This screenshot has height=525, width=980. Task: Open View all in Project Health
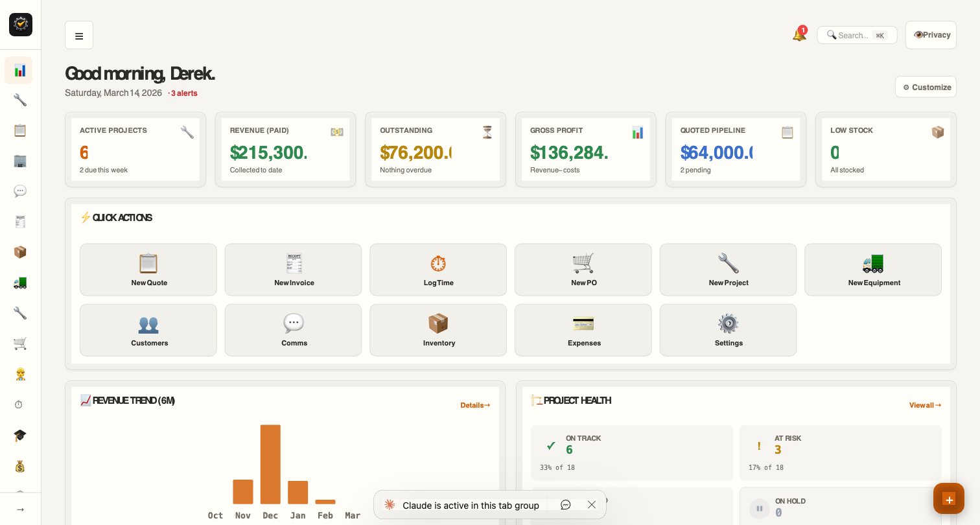[x=924, y=405]
